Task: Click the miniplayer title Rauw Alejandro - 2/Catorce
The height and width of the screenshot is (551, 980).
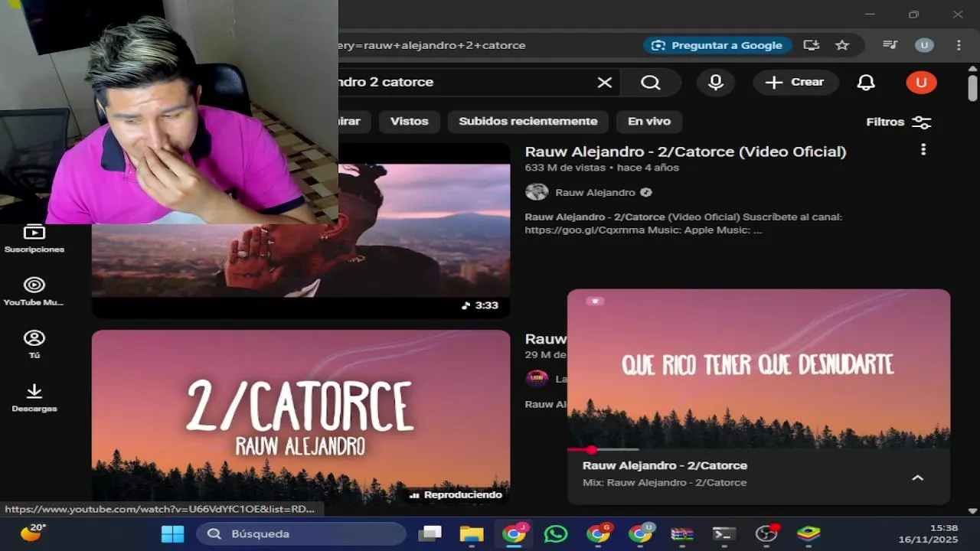Action: [x=665, y=465]
